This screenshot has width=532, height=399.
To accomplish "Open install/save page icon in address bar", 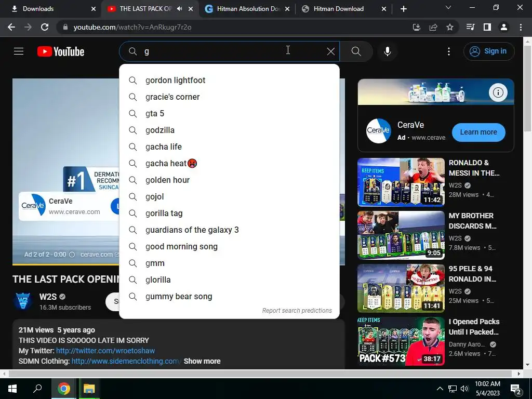I will [x=417, y=27].
